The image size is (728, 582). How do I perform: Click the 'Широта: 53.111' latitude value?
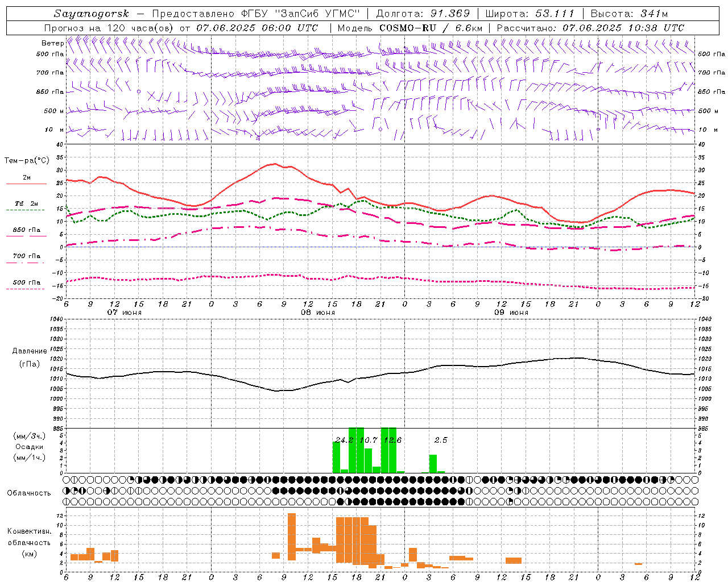530,14
